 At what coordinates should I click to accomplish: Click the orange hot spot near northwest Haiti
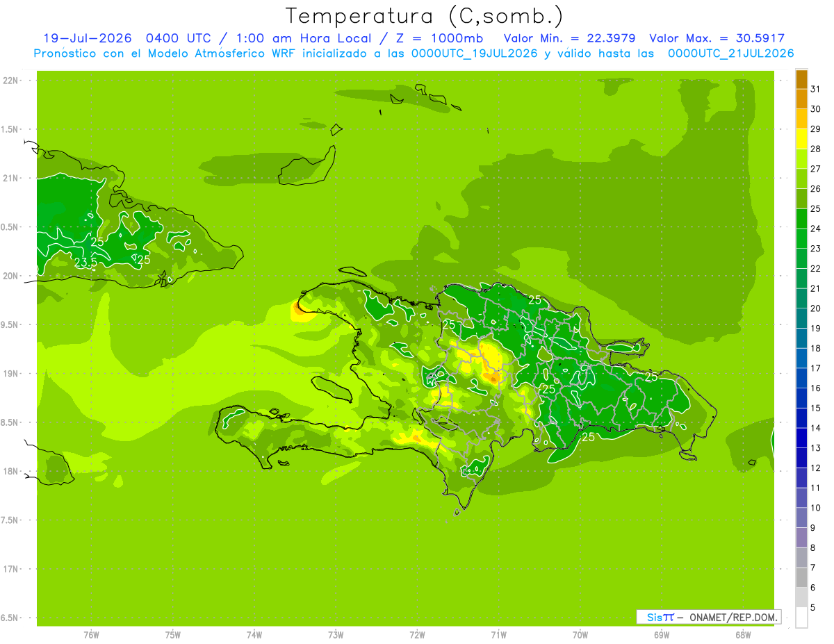[299, 306]
